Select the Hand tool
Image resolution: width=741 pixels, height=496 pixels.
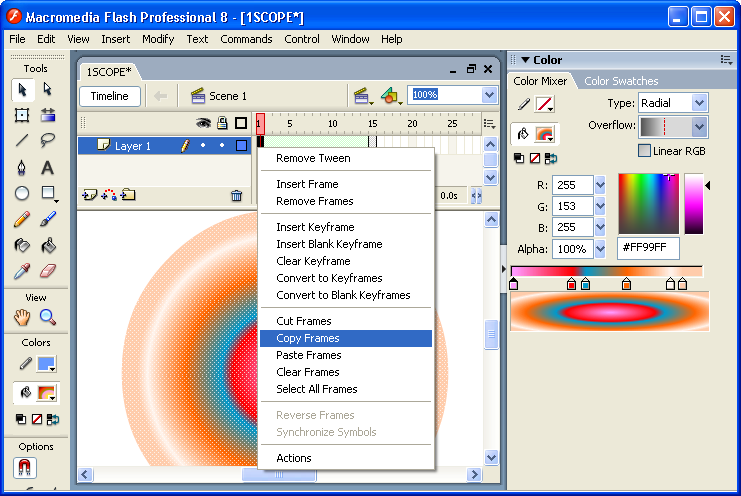coord(22,318)
